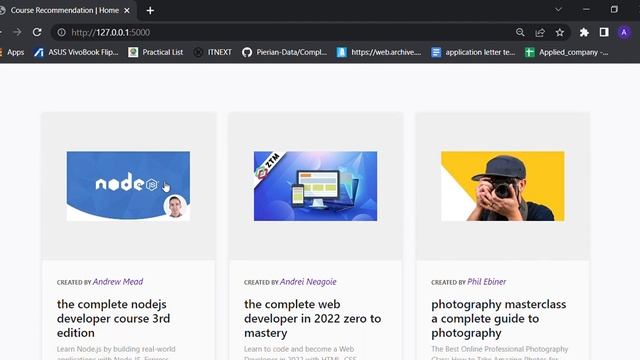Open a new tab with the plus button
The width and height of the screenshot is (640, 360).
point(150,11)
